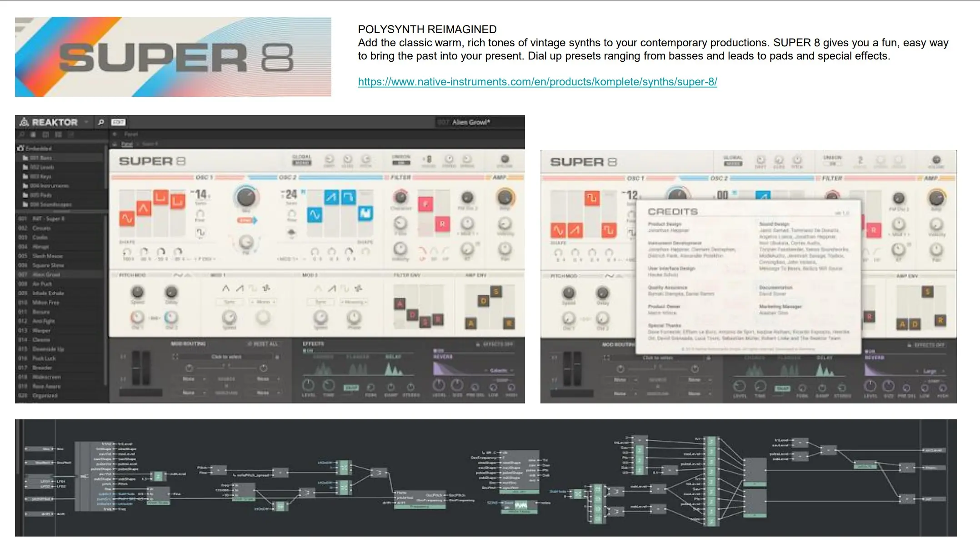Click OSC 2 blue pulse wave tile, left synth
The height and width of the screenshot is (552, 980).
[x=348, y=197]
